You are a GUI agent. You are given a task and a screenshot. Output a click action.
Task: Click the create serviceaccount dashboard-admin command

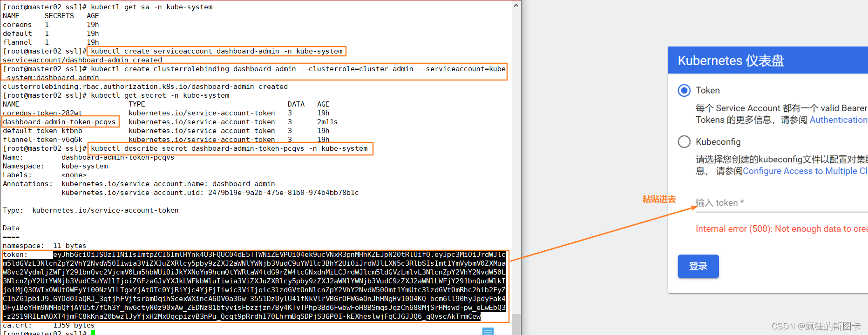[217, 51]
